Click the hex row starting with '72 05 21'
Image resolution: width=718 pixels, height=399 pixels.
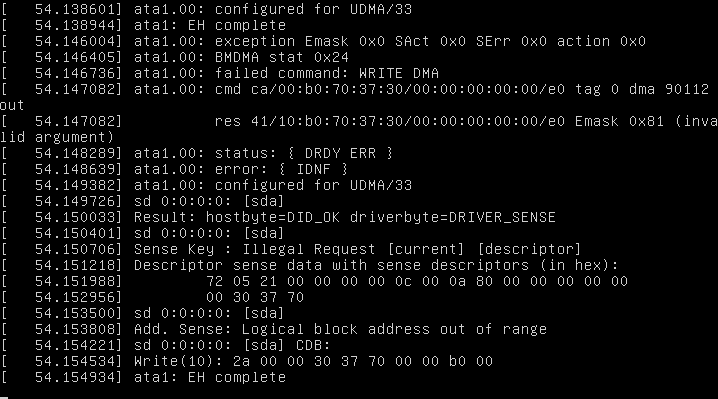[417, 281]
